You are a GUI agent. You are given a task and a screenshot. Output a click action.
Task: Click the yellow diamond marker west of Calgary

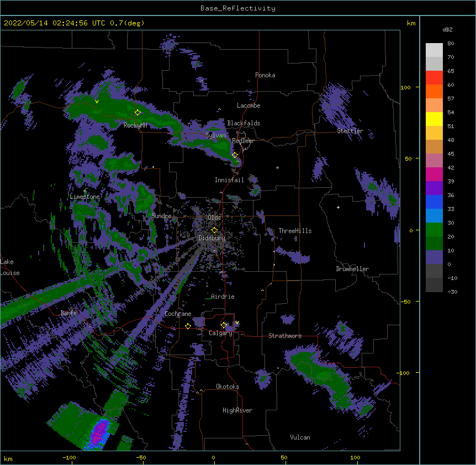point(188,326)
